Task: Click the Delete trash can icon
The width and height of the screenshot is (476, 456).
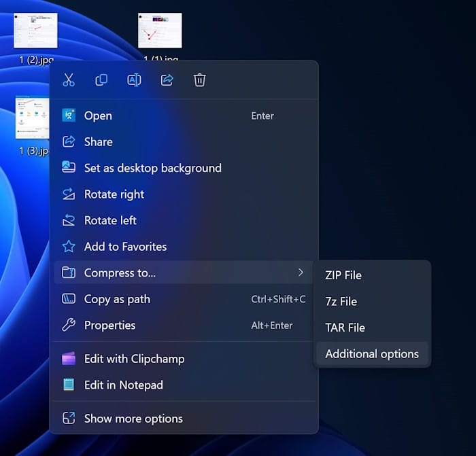Action: (199, 80)
